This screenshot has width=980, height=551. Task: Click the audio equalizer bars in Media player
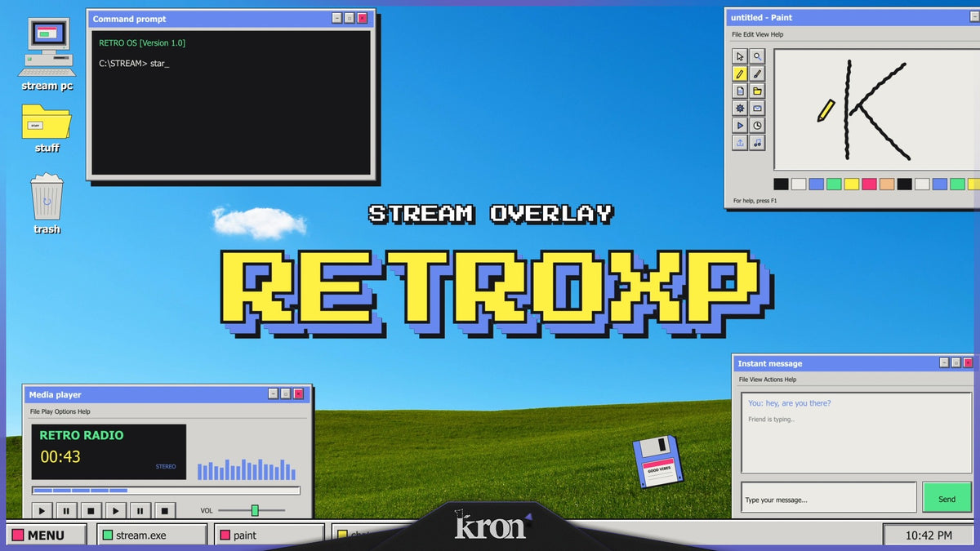click(x=247, y=469)
